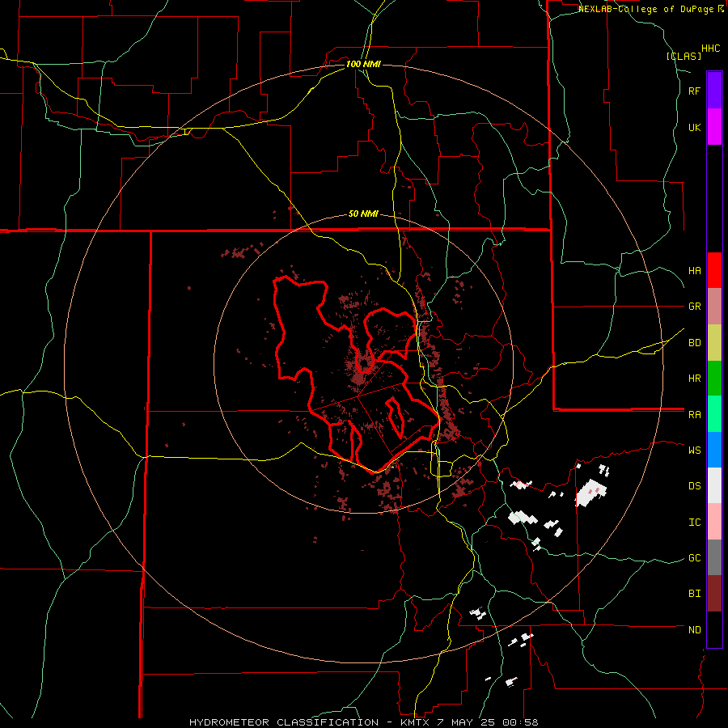Click the GR legend label
The width and height of the screenshot is (728, 728).
694,307
